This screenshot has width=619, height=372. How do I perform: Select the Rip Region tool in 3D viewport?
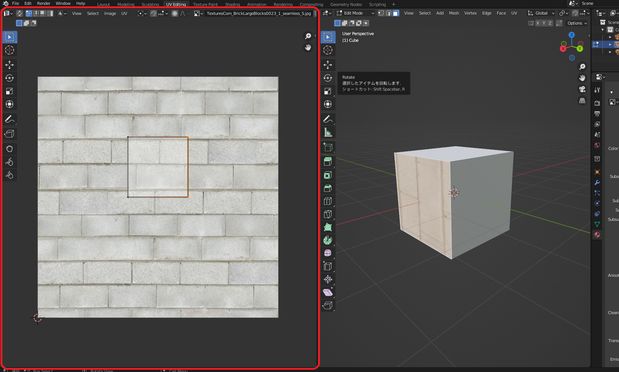[328, 305]
